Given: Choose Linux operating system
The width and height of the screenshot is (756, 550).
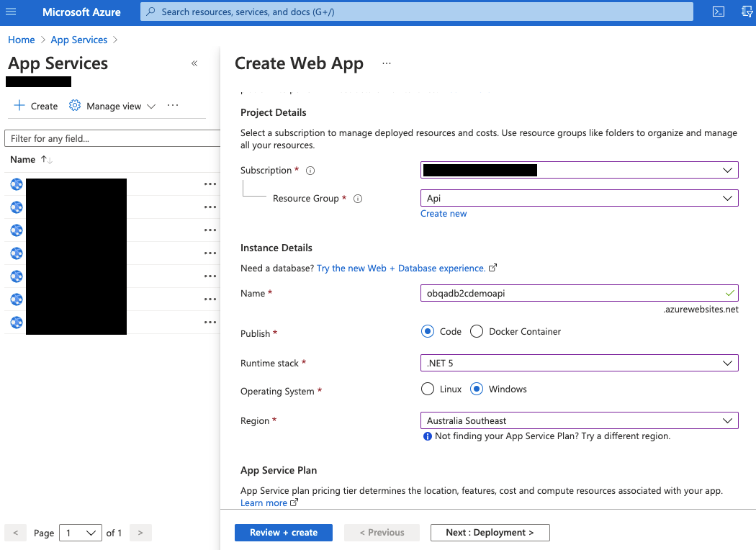Looking at the screenshot, I should tap(428, 389).
